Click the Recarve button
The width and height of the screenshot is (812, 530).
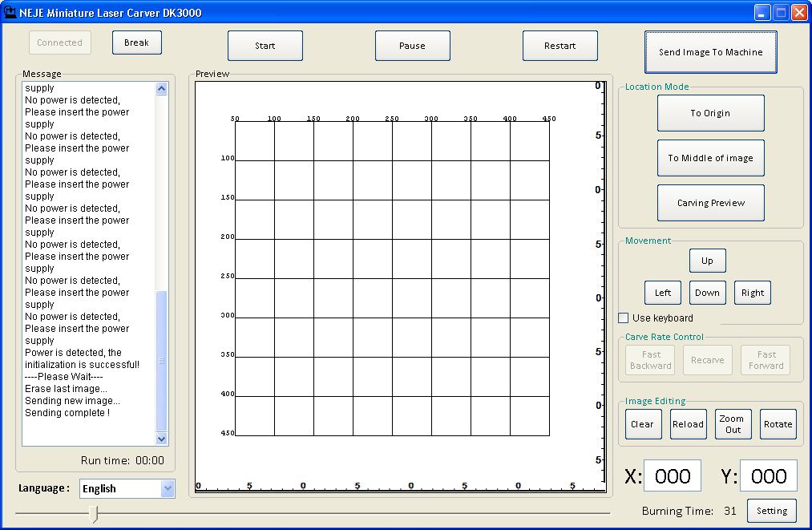707,360
